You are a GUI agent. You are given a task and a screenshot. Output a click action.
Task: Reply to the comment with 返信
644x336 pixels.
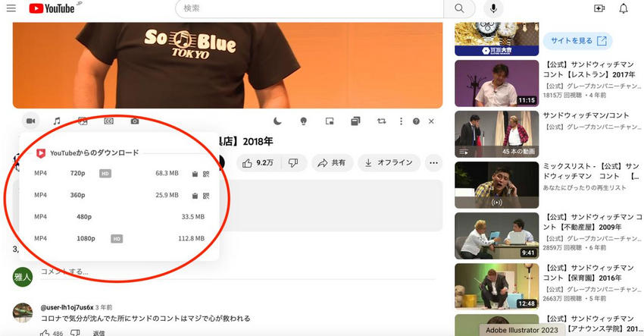click(98, 333)
